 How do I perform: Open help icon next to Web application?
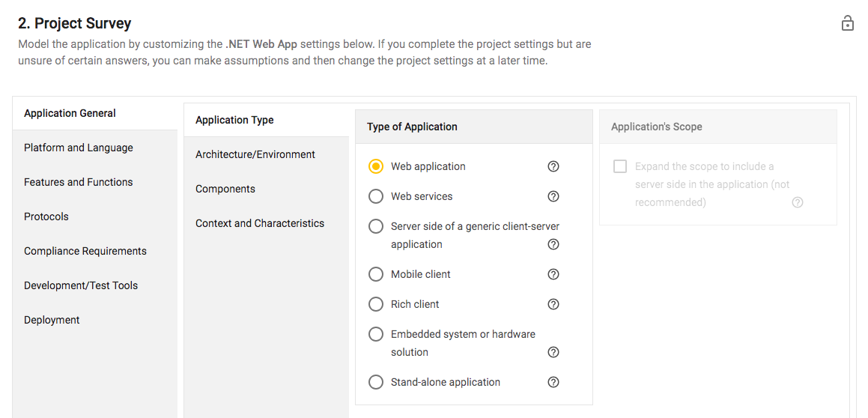553,166
